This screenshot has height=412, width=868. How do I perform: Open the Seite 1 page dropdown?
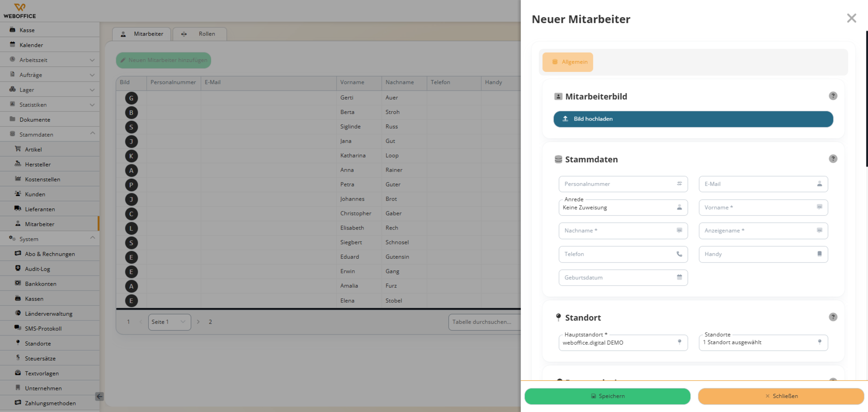tap(169, 322)
